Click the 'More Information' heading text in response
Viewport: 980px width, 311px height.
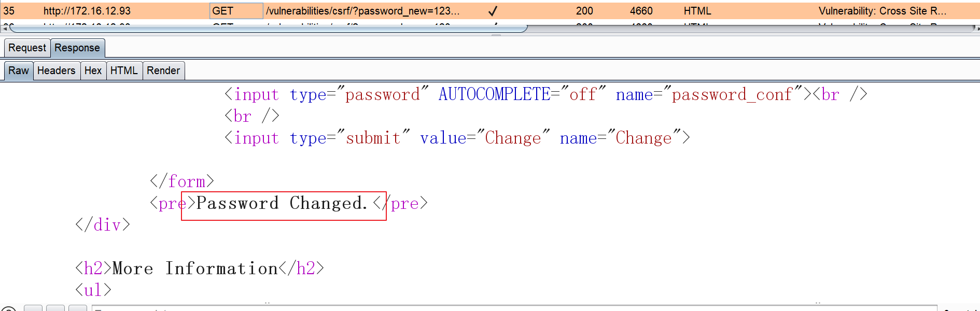[195, 268]
